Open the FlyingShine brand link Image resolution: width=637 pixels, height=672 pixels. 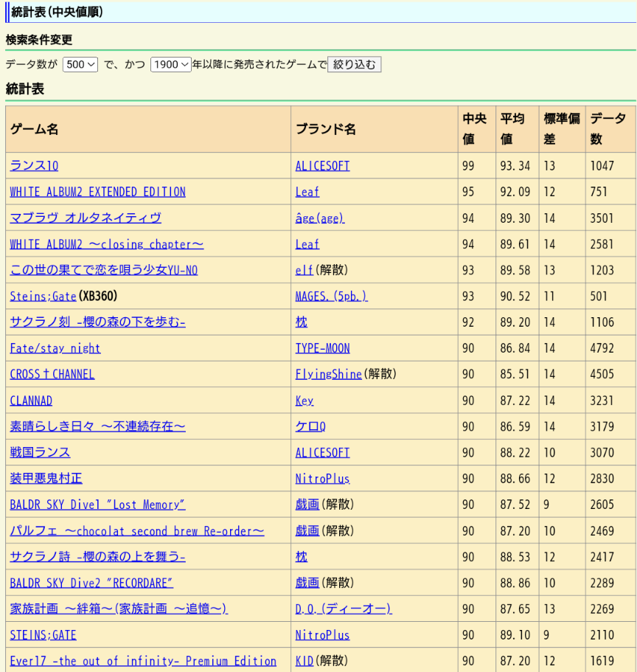point(329,374)
